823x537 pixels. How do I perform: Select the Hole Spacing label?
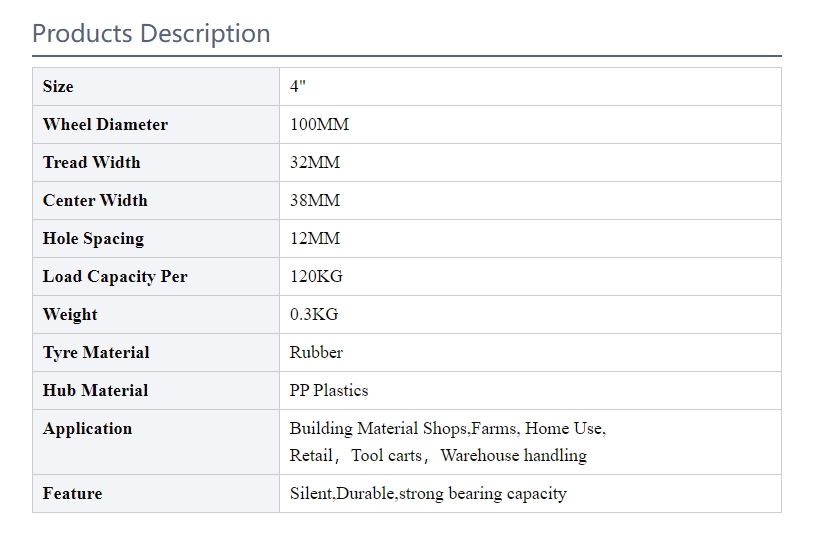pos(93,238)
